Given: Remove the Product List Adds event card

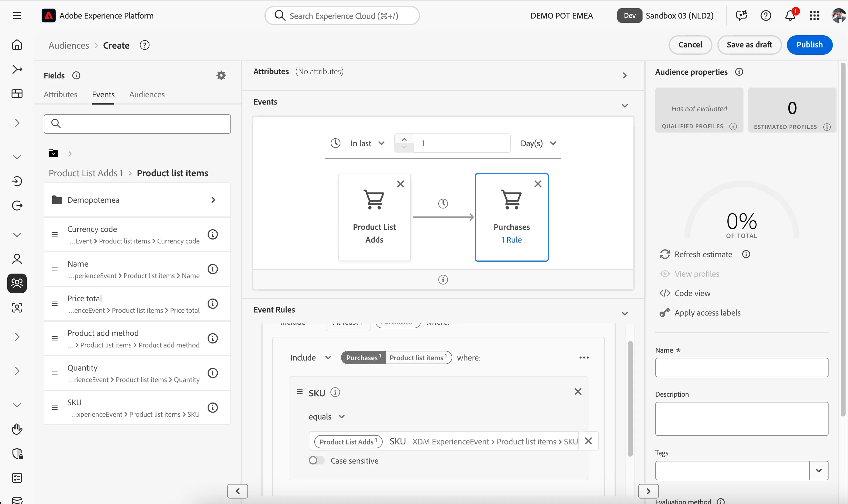Looking at the screenshot, I should [401, 184].
